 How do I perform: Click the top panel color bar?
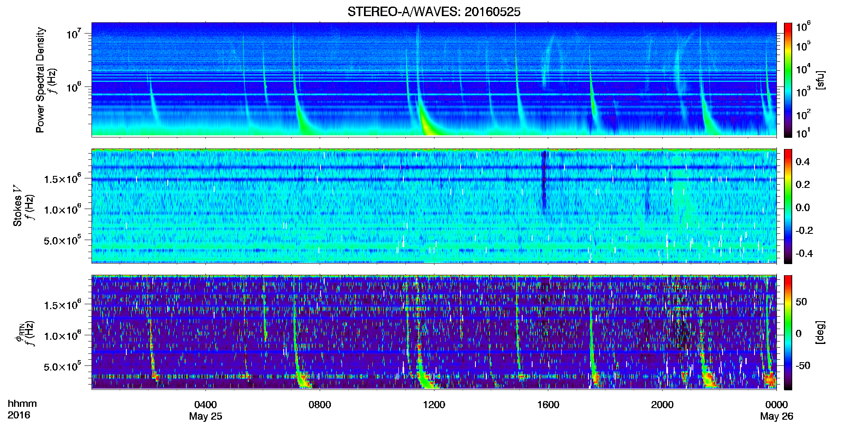point(788,80)
